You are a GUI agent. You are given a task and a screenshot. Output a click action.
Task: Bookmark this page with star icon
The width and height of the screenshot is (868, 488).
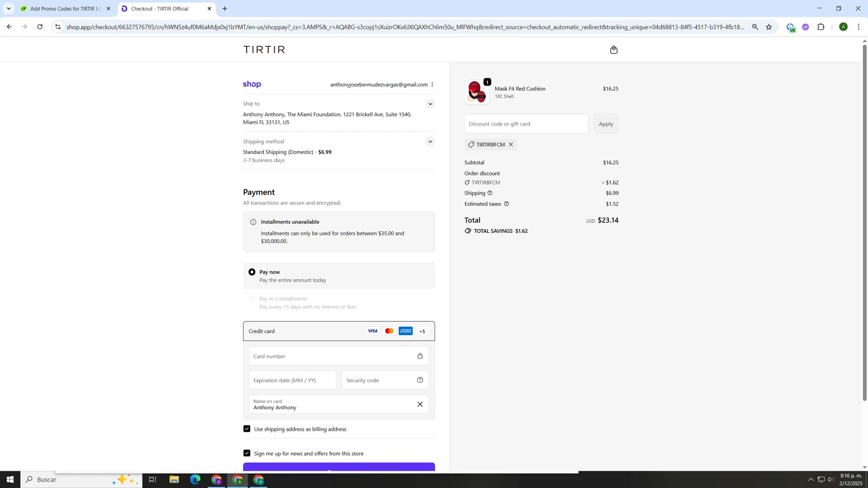tap(769, 27)
